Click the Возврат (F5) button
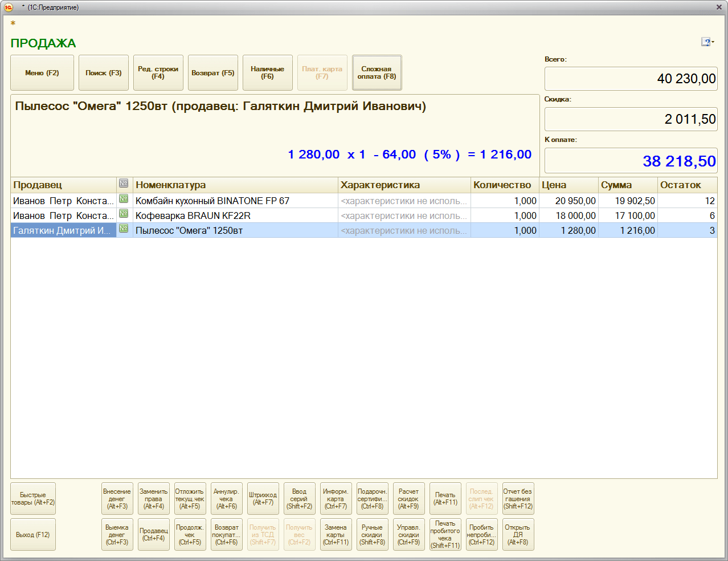 click(x=212, y=73)
